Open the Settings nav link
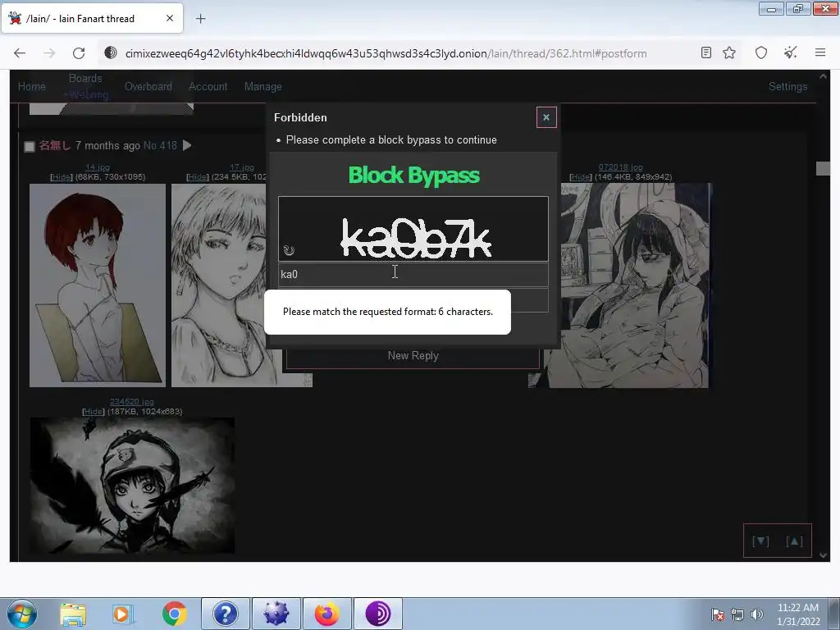This screenshot has width=840, height=630. coord(788,86)
